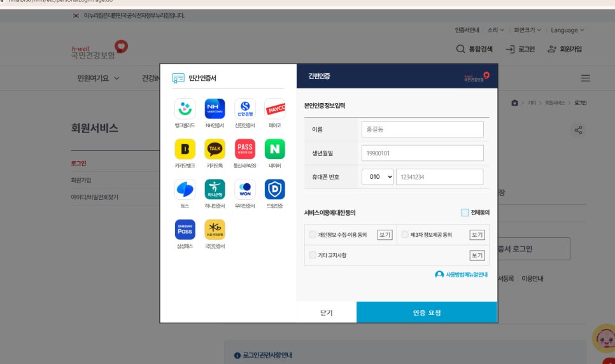Click the share icon
This screenshot has width=615, height=364.
pos(578,130)
